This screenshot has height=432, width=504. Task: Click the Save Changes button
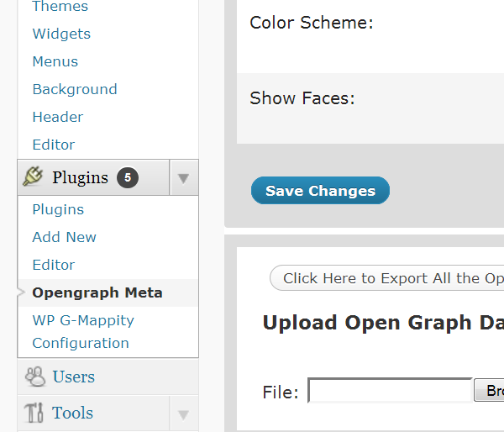(320, 191)
